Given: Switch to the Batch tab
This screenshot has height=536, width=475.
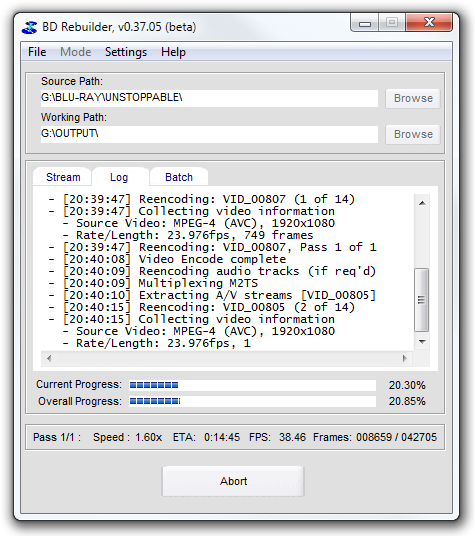Looking at the screenshot, I should [x=179, y=177].
